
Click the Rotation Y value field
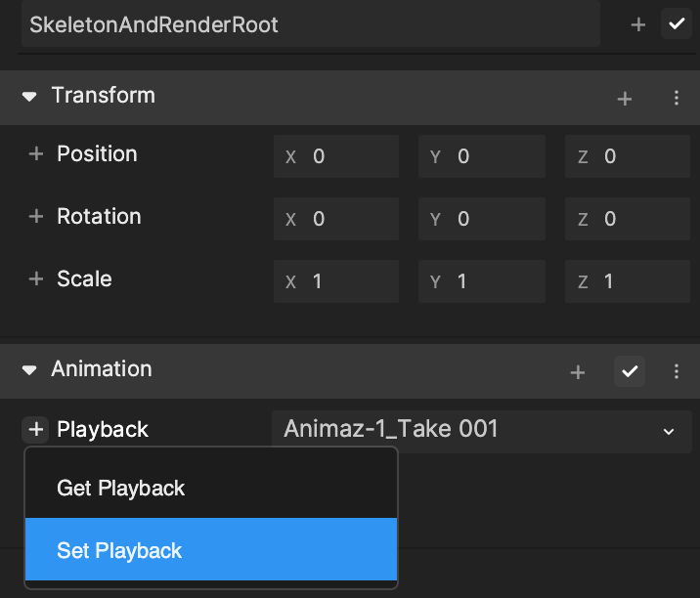482,219
